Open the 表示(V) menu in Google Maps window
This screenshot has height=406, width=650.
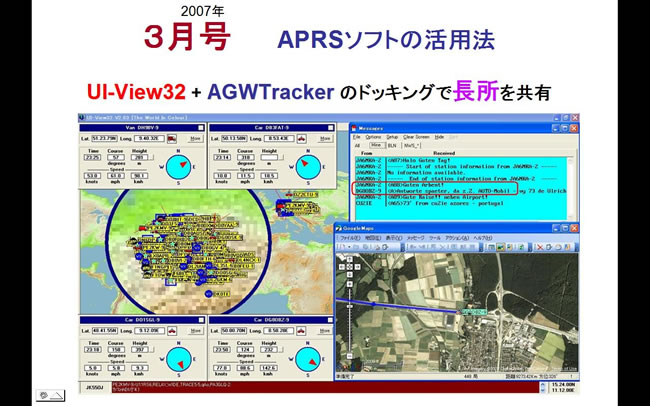click(x=394, y=238)
